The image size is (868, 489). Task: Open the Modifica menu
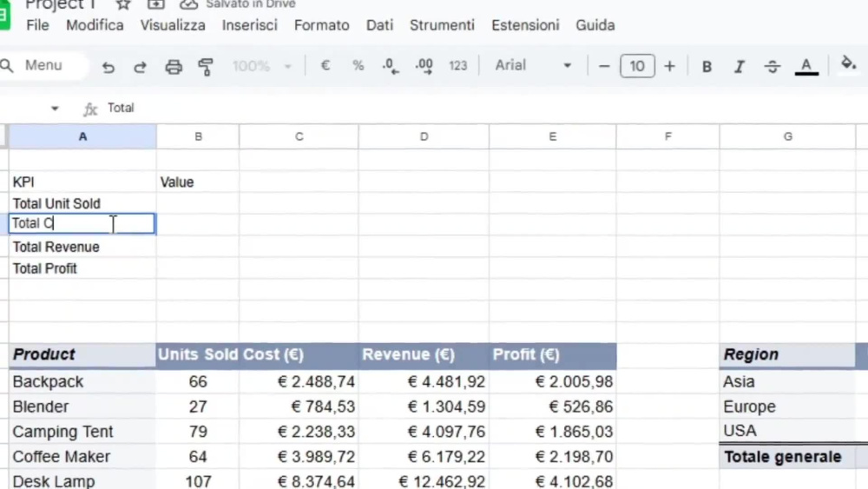[x=95, y=25]
